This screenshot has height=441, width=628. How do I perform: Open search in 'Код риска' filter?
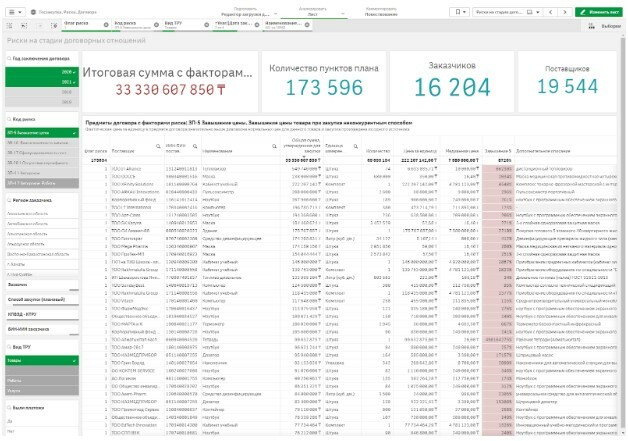[x=9, y=119]
